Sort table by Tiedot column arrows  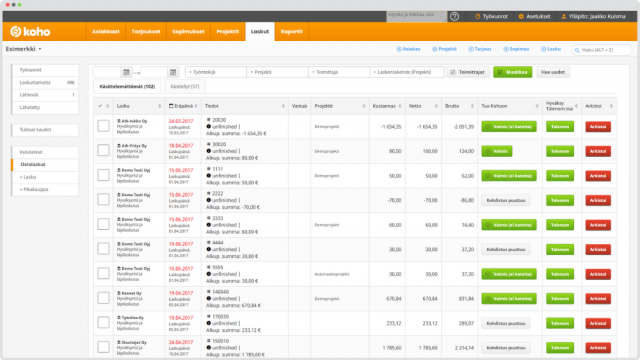point(283,106)
